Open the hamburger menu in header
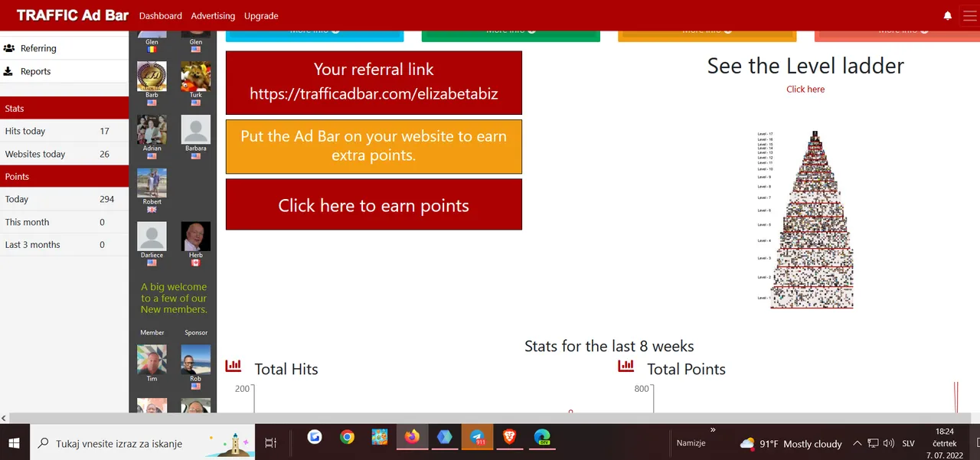Viewport: 980px width, 460px height. (969, 15)
